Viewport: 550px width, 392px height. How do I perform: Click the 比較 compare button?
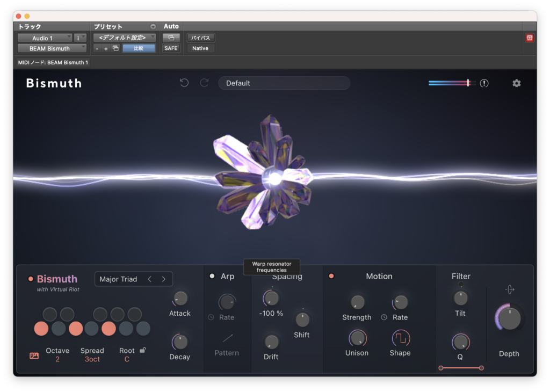(x=139, y=48)
